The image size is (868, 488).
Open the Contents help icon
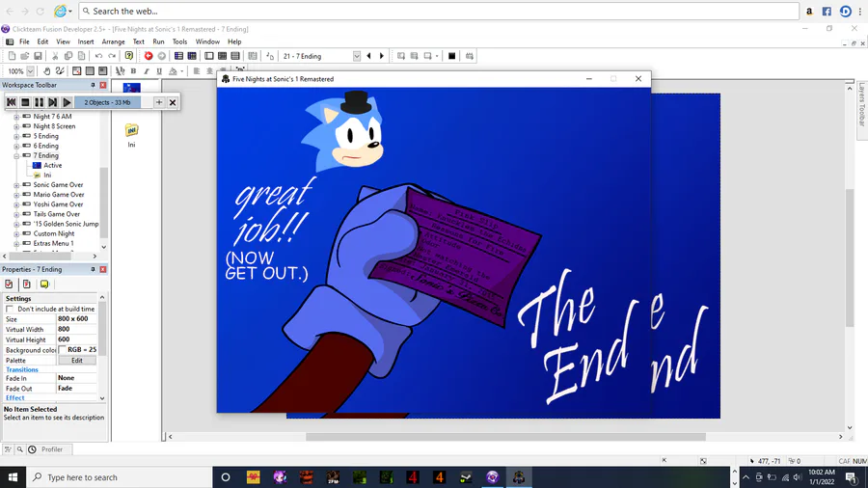pos(129,56)
